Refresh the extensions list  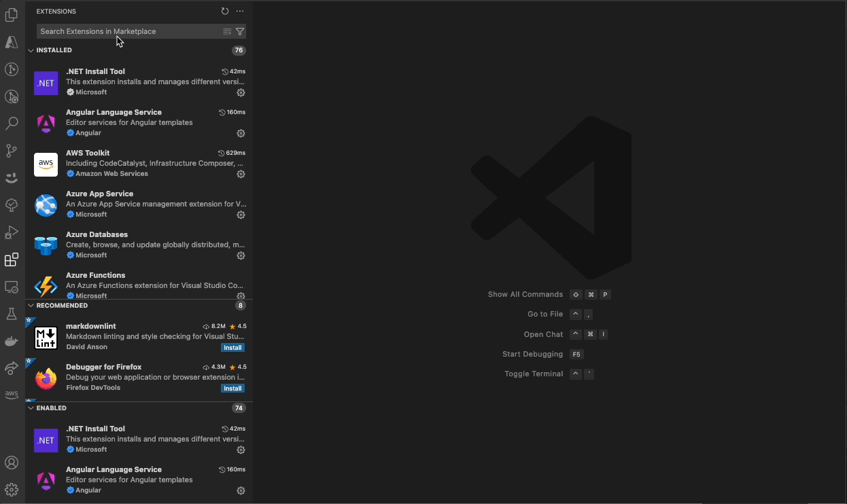coord(224,11)
